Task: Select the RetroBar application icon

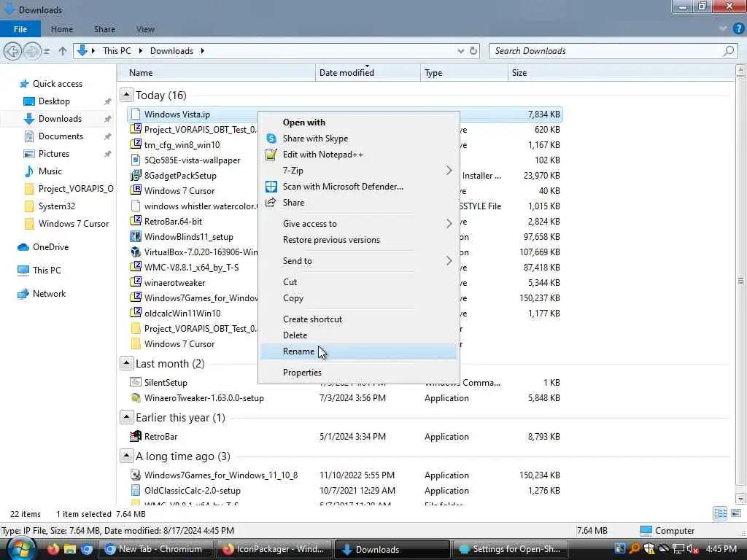Action: tap(136, 436)
